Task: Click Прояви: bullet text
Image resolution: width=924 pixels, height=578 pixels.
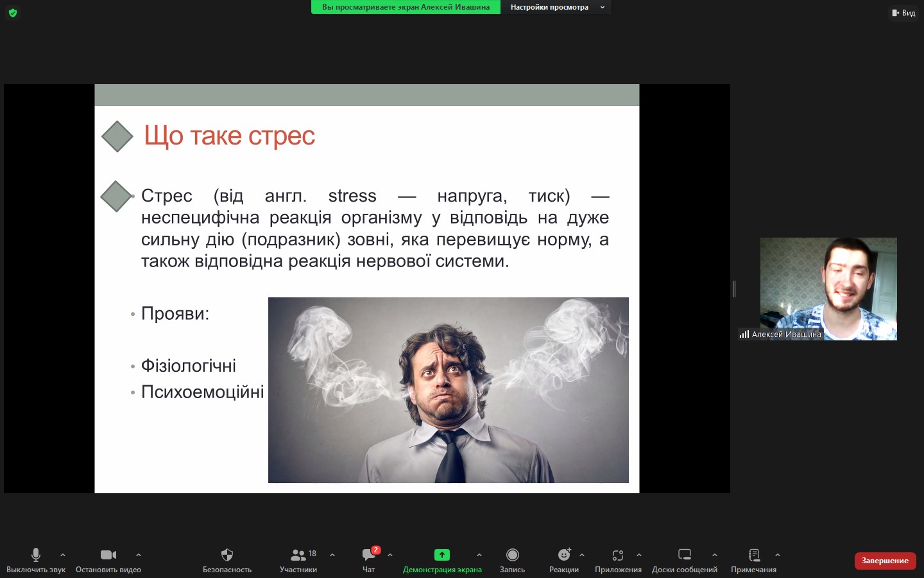Action: 175,313
